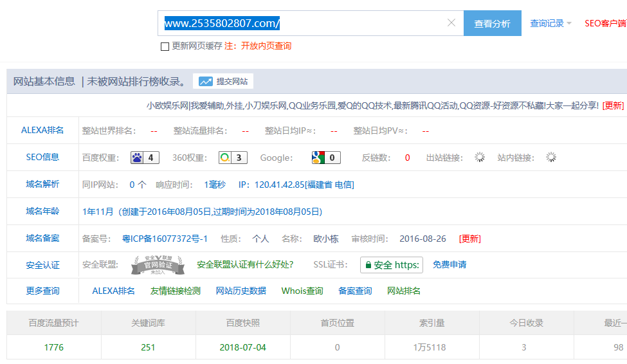The width and height of the screenshot is (627, 364).
Task: Click the 安全联盟 官网验证 badge
Action: (x=158, y=265)
